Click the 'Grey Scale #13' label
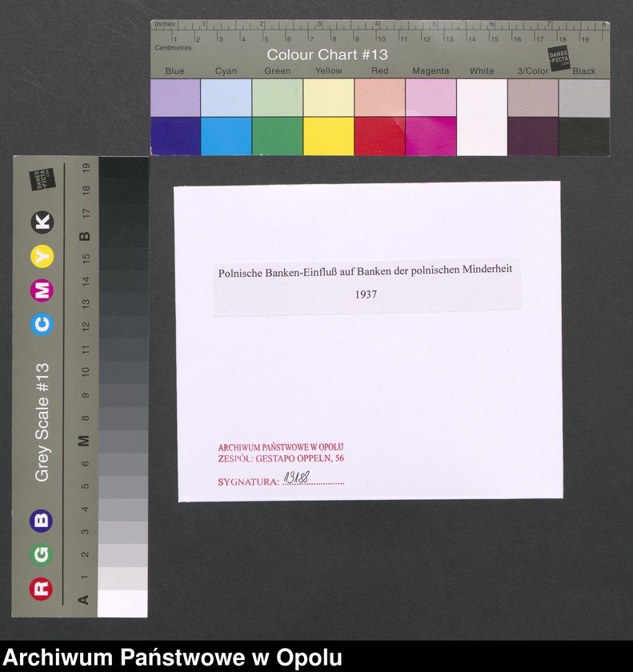This screenshot has width=633, height=672. tap(42, 422)
